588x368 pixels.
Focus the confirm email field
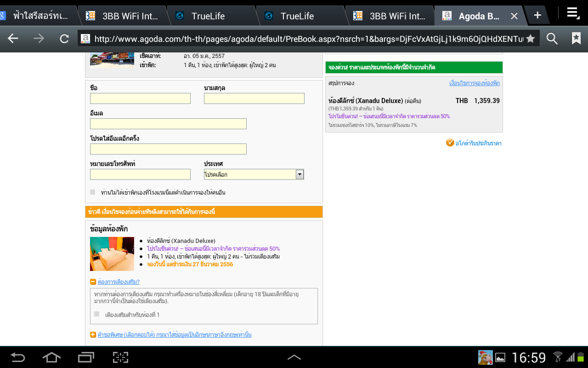[168, 149]
